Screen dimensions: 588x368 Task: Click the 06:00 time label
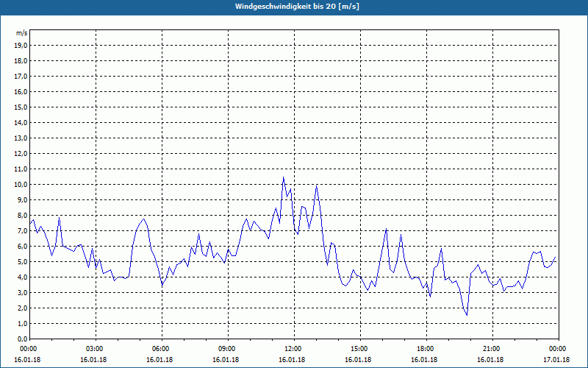(162, 349)
